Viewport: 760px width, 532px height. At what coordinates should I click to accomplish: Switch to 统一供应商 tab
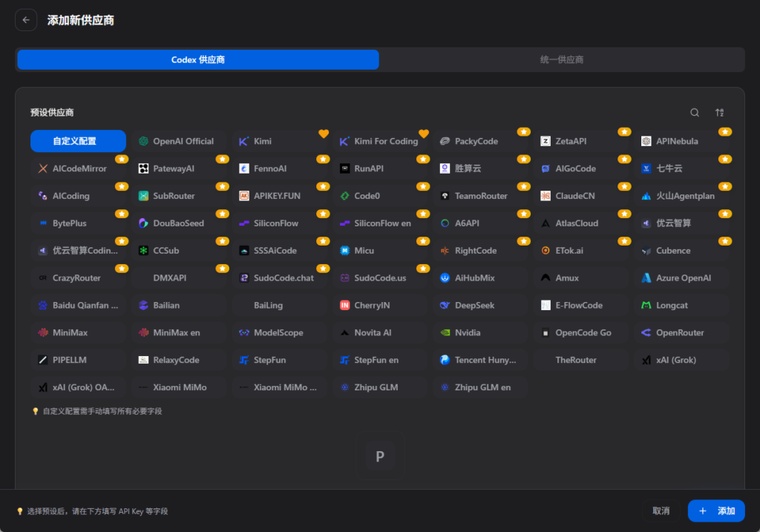click(562, 59)
